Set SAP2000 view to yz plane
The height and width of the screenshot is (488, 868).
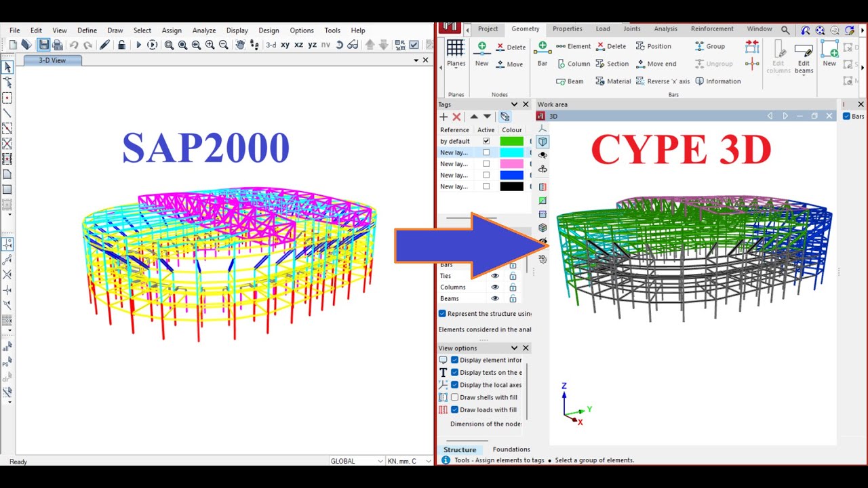312,45
